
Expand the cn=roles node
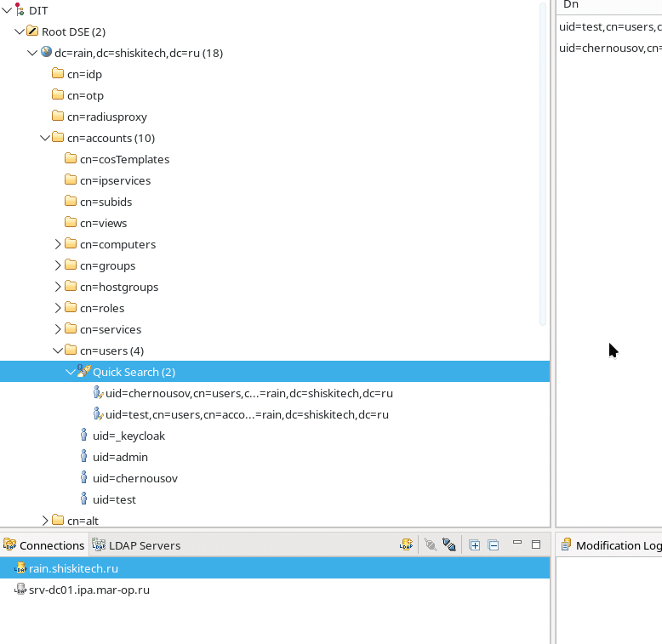tap(58, 308)
